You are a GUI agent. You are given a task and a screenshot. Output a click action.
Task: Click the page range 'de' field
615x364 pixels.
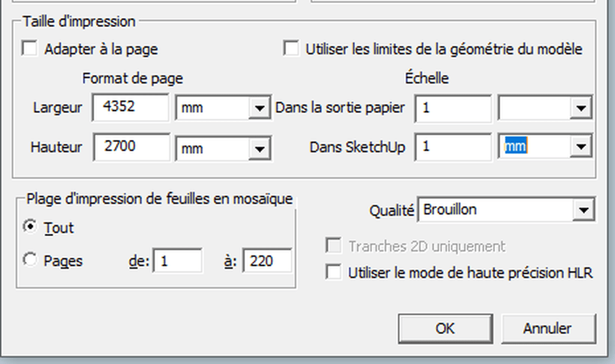point(178,261)
